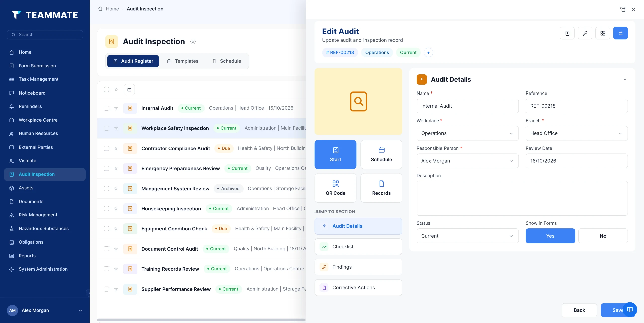The height and width of the screenshot is (323, 644).
Task: Star the Internal Audit row
Action: tap(116, 108)
